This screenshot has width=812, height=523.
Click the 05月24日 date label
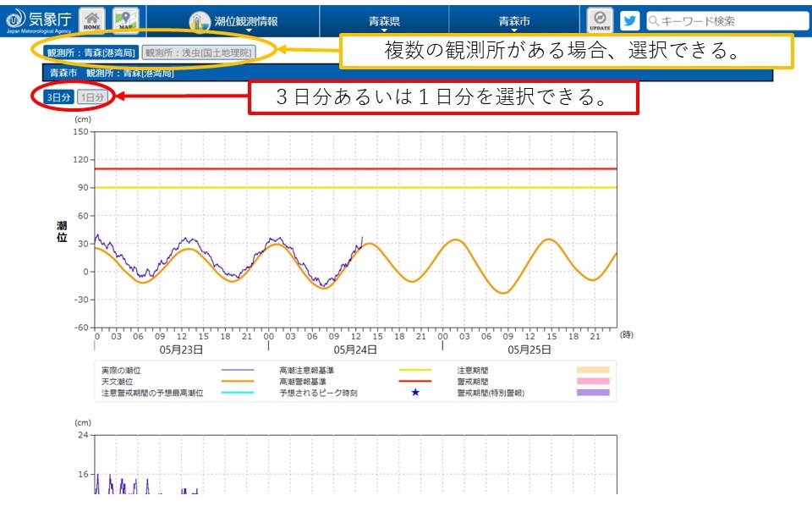point(354,350)
